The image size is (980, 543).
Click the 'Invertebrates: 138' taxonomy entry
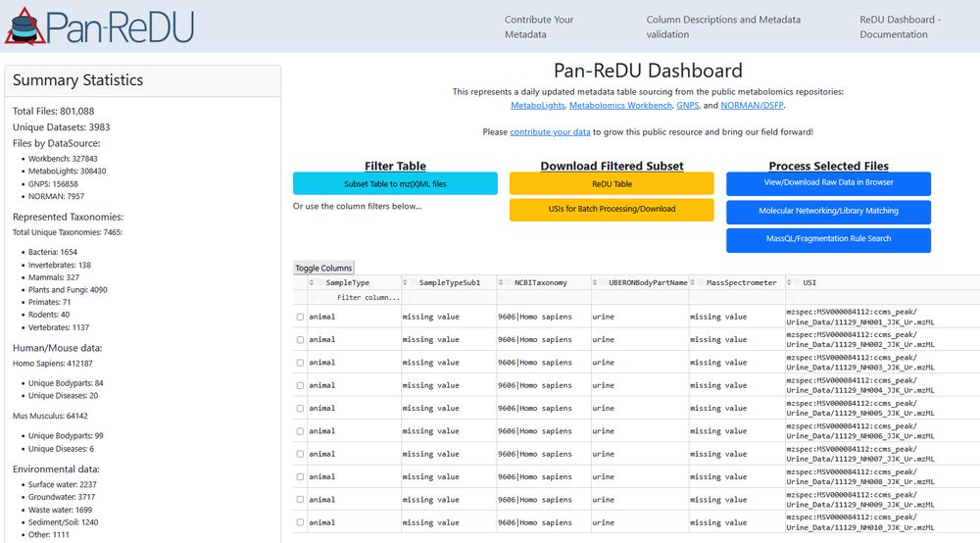tap(60, 265)
